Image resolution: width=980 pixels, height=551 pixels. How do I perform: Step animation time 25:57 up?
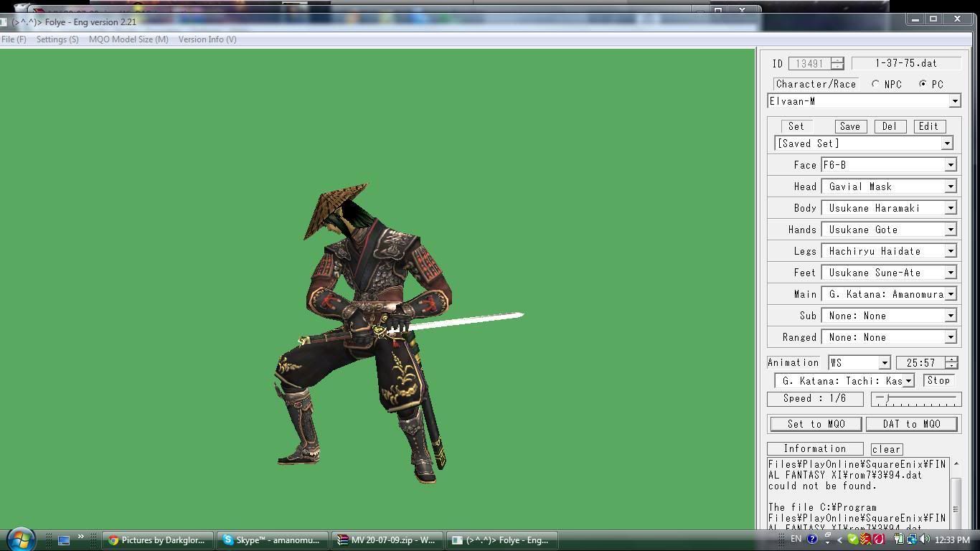pyautogui.click(x=951, y=359)
